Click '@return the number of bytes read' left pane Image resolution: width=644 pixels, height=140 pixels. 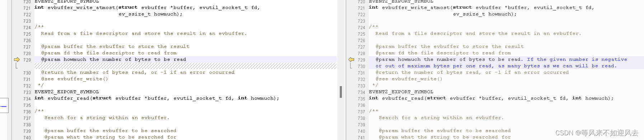138,72
